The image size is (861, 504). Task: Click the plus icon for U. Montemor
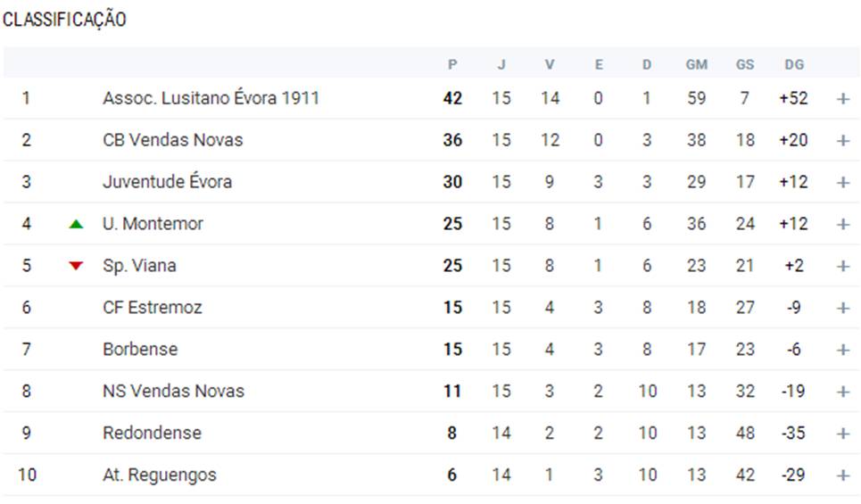pyautogui.click(x=842, y=224)
